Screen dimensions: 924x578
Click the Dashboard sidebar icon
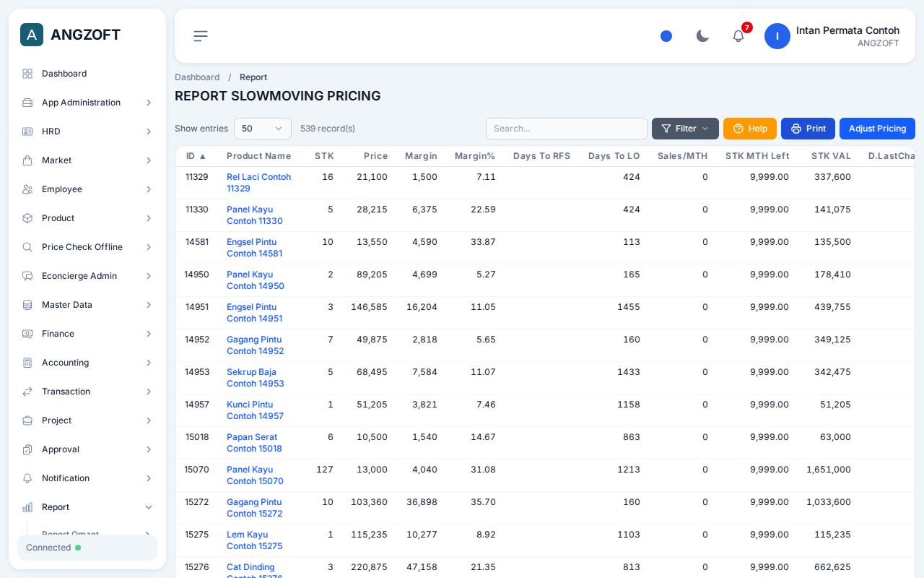click(27, 74)
